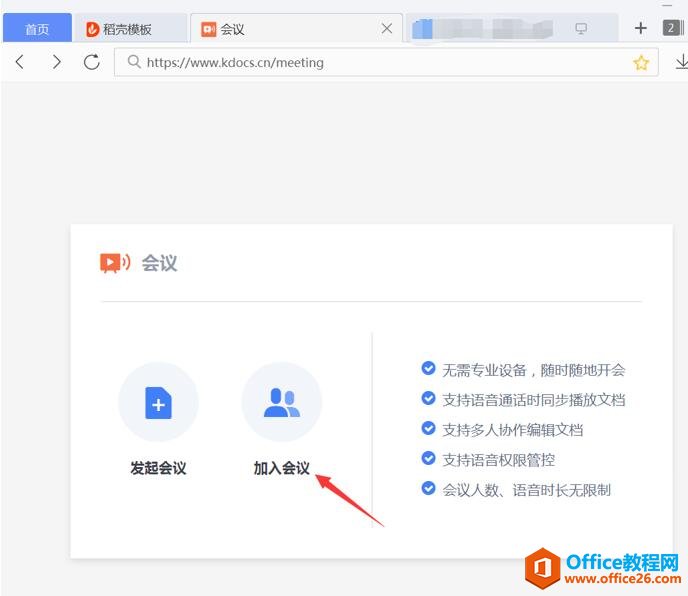Reload the meeting page

tap(92, 62)
